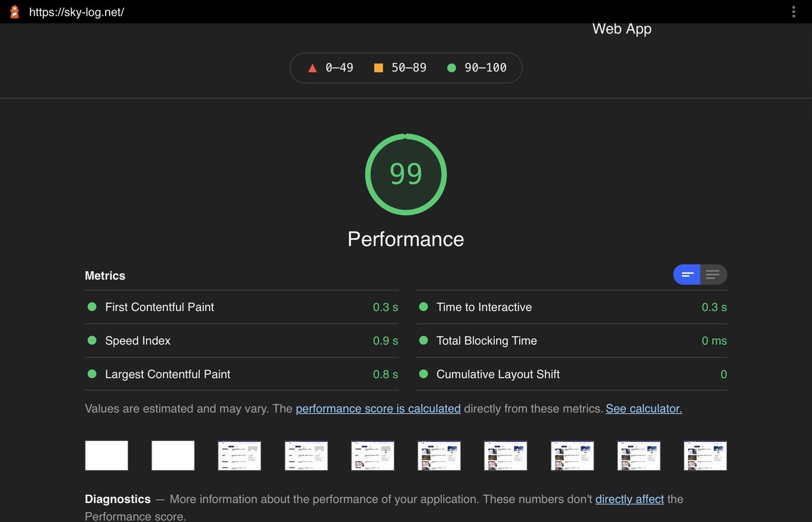Open the "See calculator." link
This screenshot has height=522, width=812.
644,408
